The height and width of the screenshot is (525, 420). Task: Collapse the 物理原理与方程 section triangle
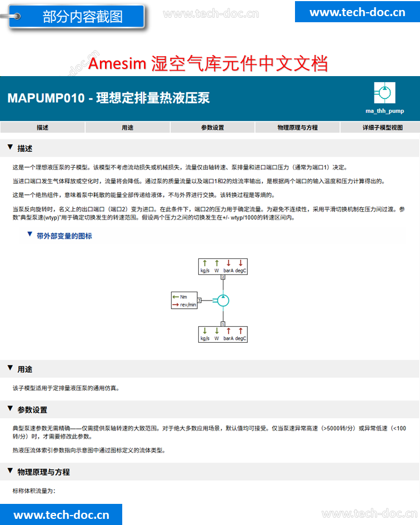point(10,471)
